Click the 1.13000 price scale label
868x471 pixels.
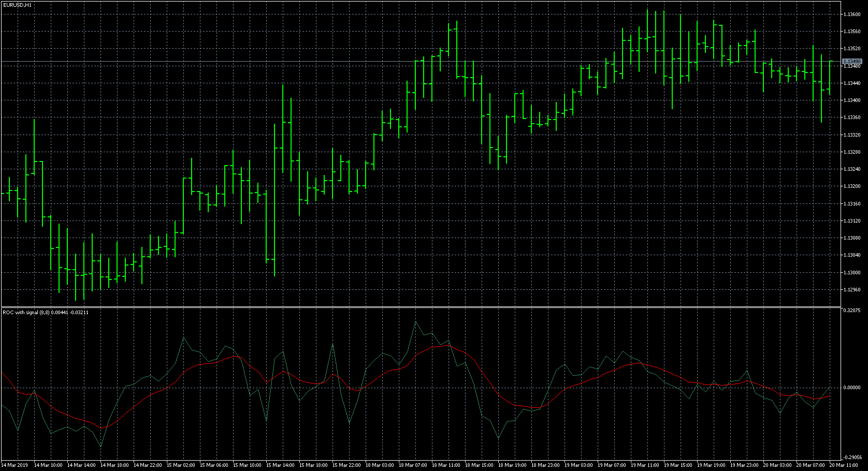point(852,273)
